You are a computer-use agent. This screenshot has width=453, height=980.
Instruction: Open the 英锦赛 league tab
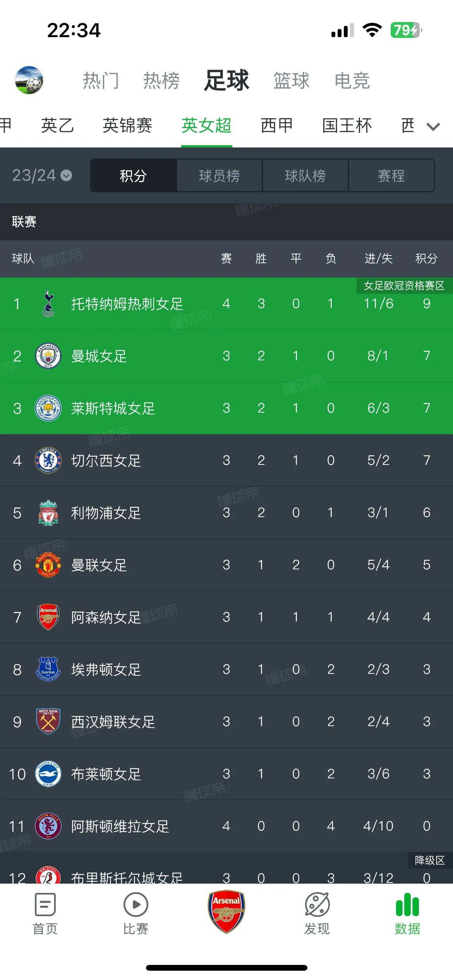[x=127, y=126]
